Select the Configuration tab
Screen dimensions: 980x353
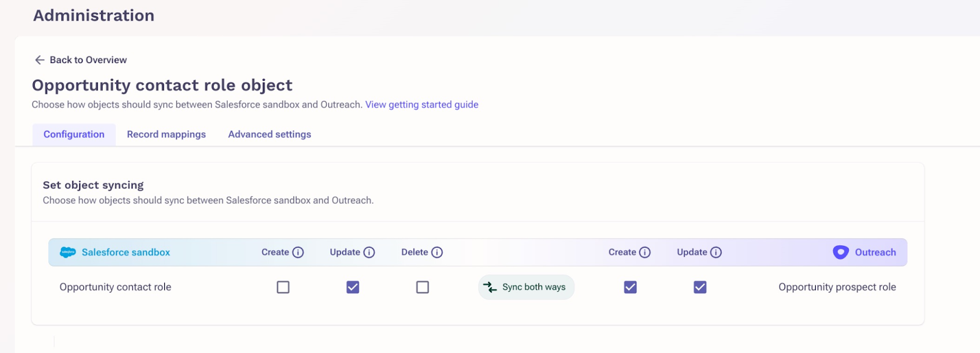74,134
